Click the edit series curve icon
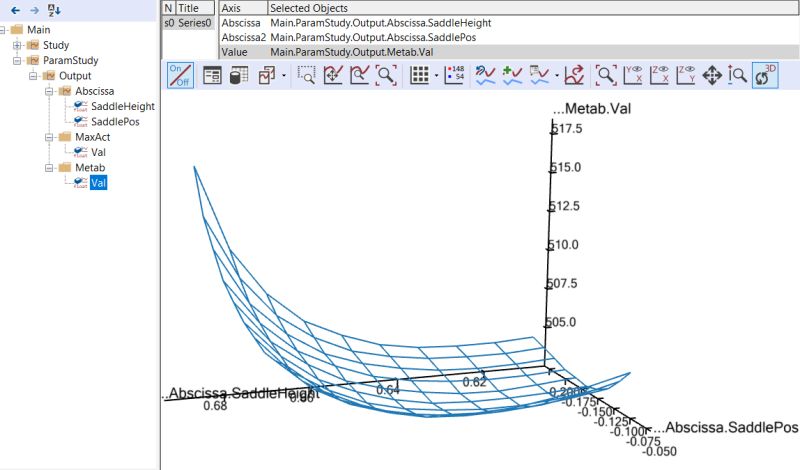800x470 pixels. click(485, 76)
